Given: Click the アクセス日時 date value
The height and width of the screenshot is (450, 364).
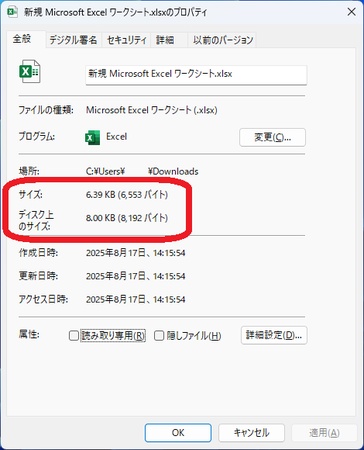Looking at the screenshot, I should click(136, 299).
